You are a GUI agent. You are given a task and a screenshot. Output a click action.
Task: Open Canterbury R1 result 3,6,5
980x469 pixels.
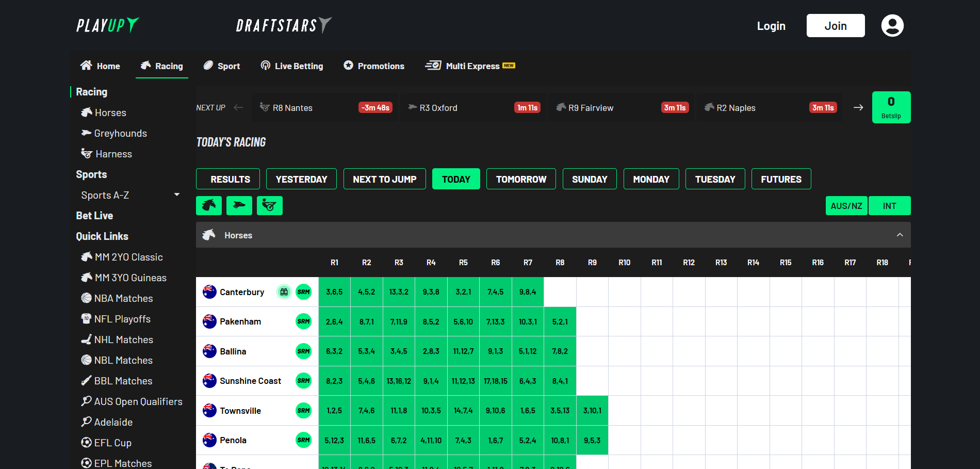(334, 292)
